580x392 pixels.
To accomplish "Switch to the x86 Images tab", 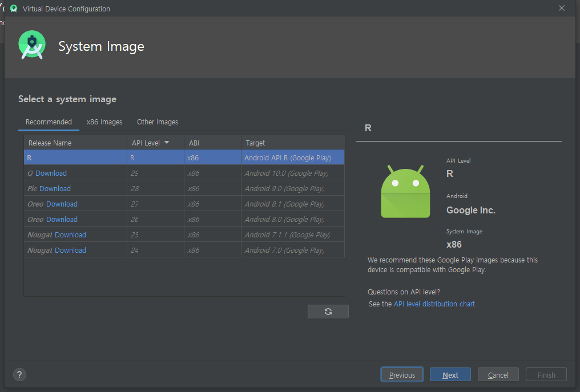I will [x=104, y=122].
